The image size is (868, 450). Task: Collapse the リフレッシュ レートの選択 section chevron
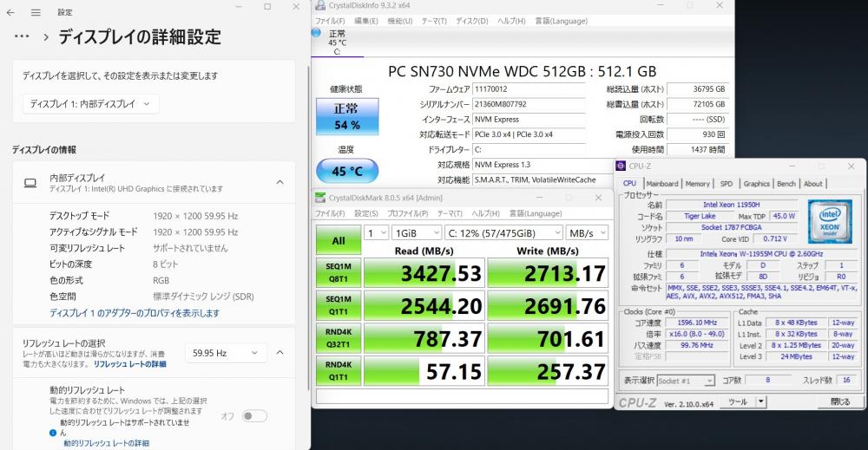point(280,353)
